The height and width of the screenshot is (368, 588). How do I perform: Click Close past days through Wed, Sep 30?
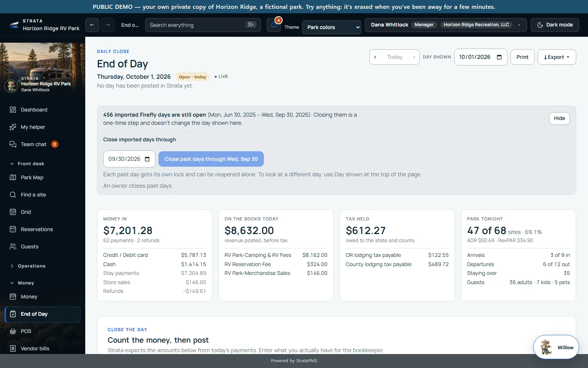coord(211,159)
